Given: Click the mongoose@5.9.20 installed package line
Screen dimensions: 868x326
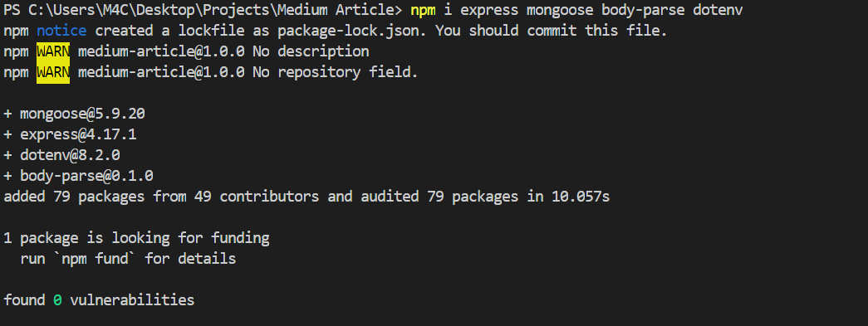Looking at the screenshot, I should click(x=74, y=114).
